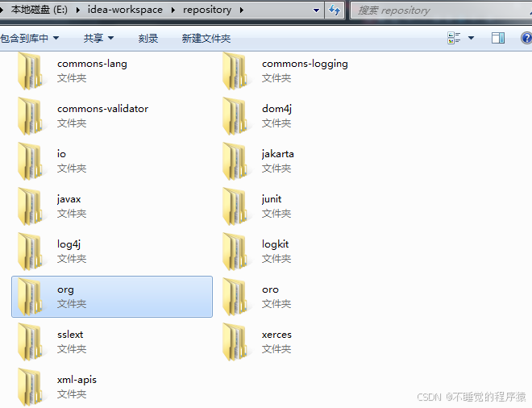The image size is (532, 408).
Task: Focus the 搜索 repository search field
Action: 440,10
